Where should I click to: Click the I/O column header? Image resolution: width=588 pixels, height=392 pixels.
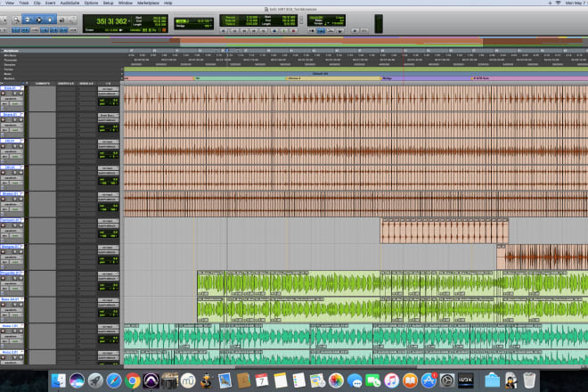[x=108, y=83]
